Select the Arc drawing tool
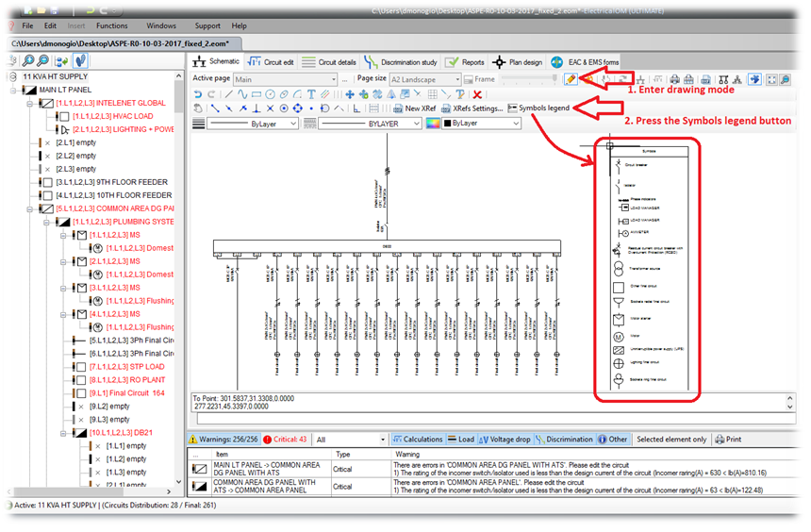Viewport: 811px width, 532px height. click(297, 94)
